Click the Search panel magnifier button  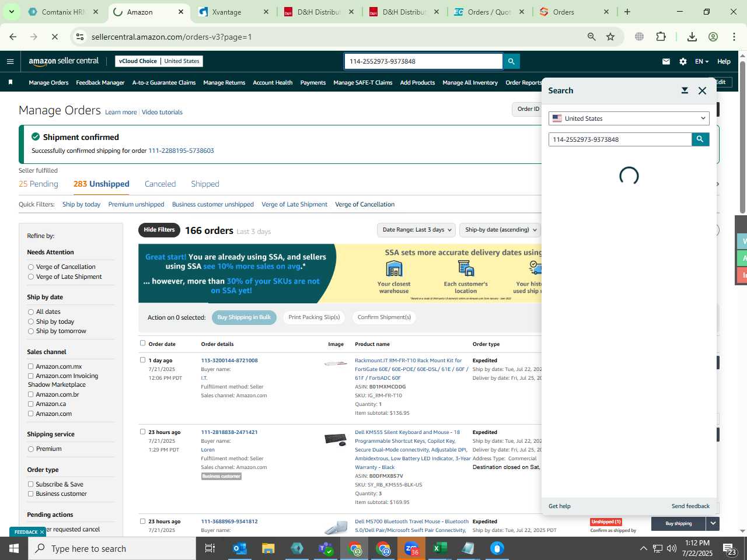tap(700, 139)
